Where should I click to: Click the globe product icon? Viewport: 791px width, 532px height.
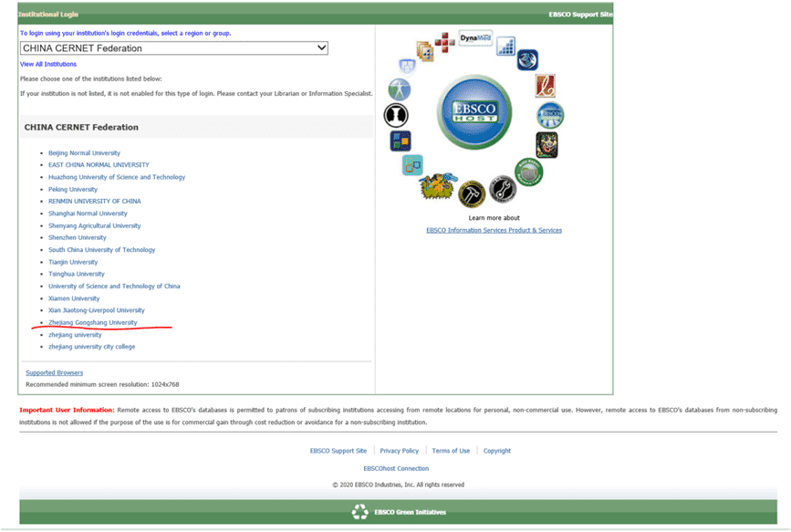pyautogui.click(x=527, y=60)
